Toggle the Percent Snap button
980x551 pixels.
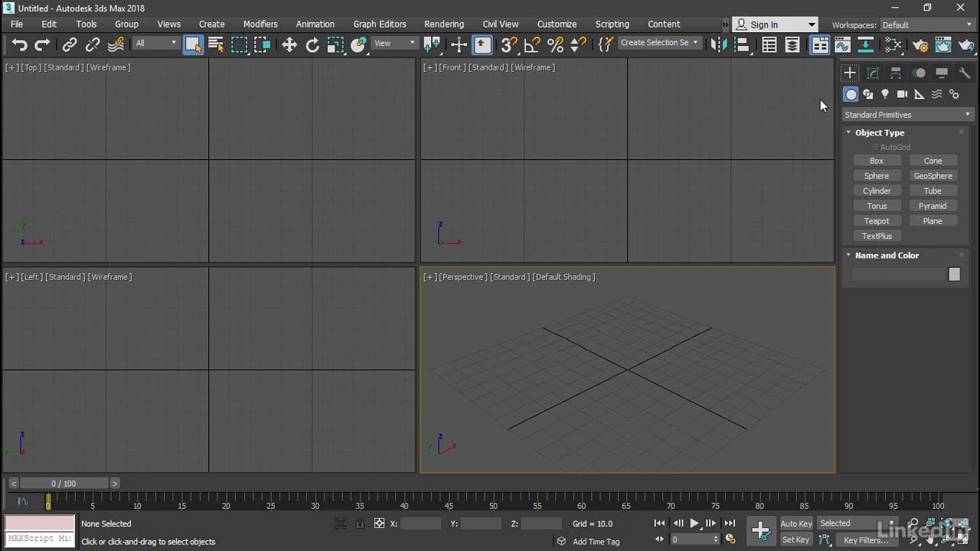point(555,45)
